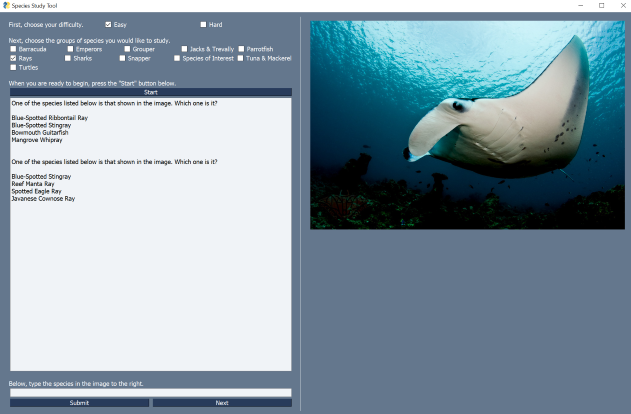This screenshot has height=414, width=631.
Task: Check Species of Interest box
Action: 177,58
